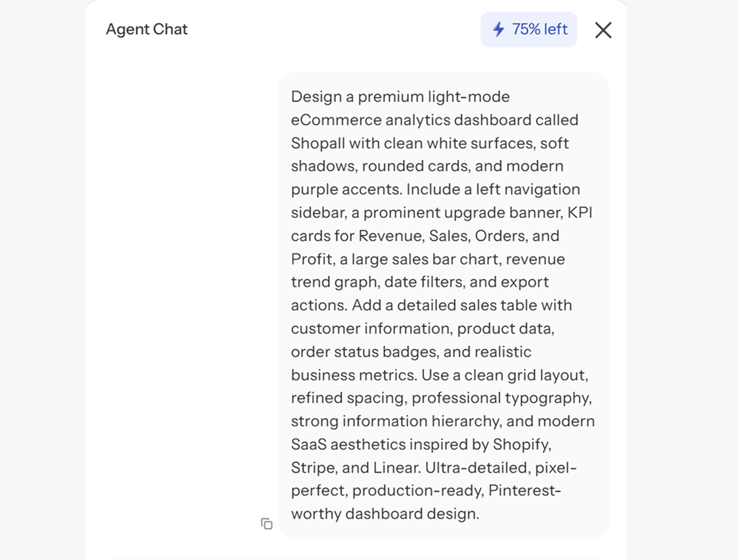738x560 pixels.
Task: Click the lightning bolt credits icon
Action: pos(499,29)
